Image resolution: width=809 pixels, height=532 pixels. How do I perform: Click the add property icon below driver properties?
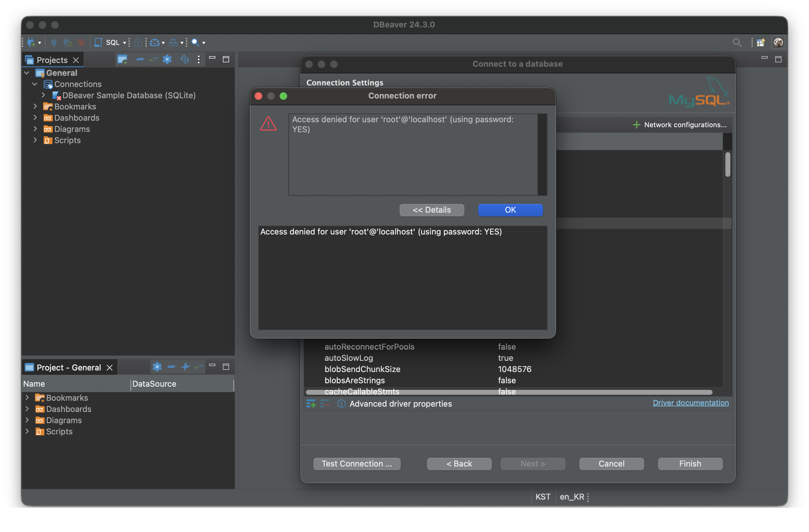point(311,404)
